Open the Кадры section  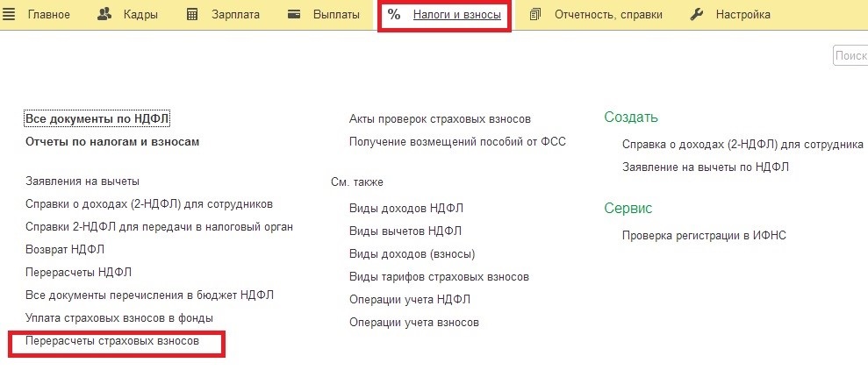tap(140, 15)
